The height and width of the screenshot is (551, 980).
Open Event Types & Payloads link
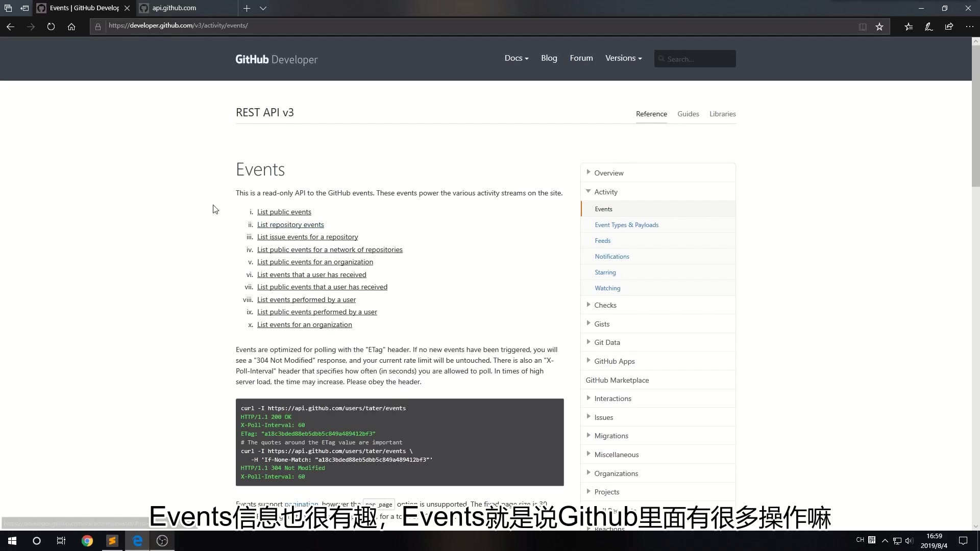point(626,225)
